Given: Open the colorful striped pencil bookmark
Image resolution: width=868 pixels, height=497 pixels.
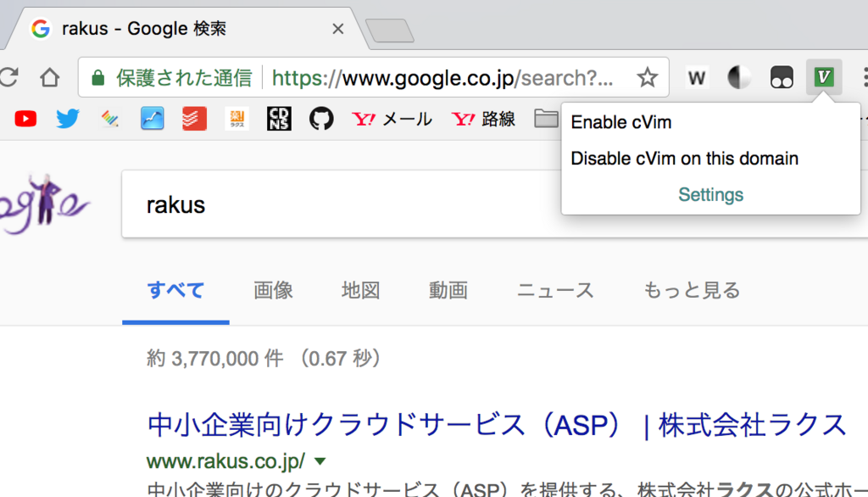Looking at the screenshot, I should click(x=109, y=119).
